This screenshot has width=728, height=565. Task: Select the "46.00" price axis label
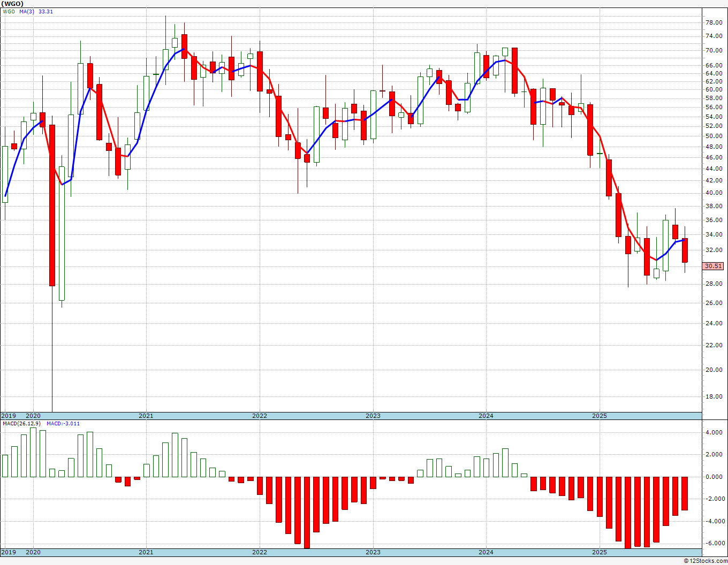(x=714, y=158)
